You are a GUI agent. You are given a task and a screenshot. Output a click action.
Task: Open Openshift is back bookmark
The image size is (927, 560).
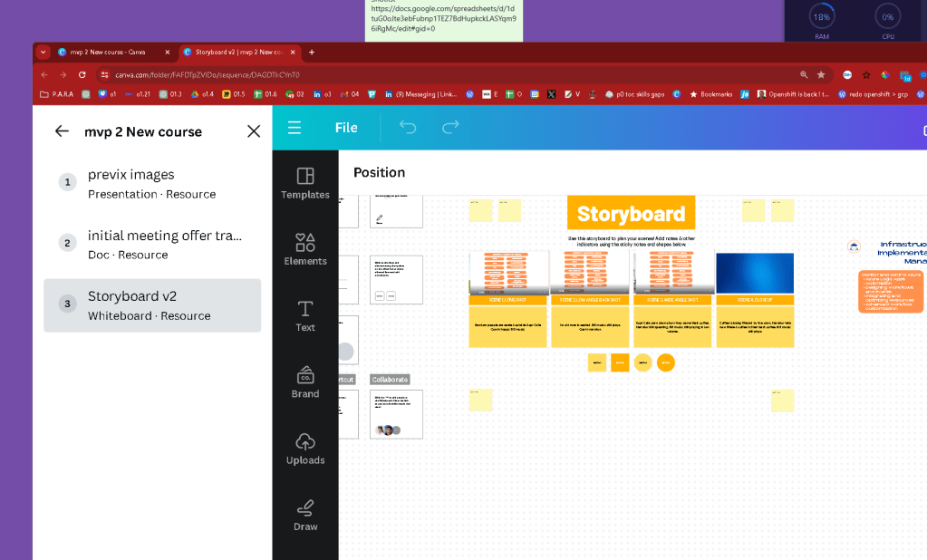[794, 94]
